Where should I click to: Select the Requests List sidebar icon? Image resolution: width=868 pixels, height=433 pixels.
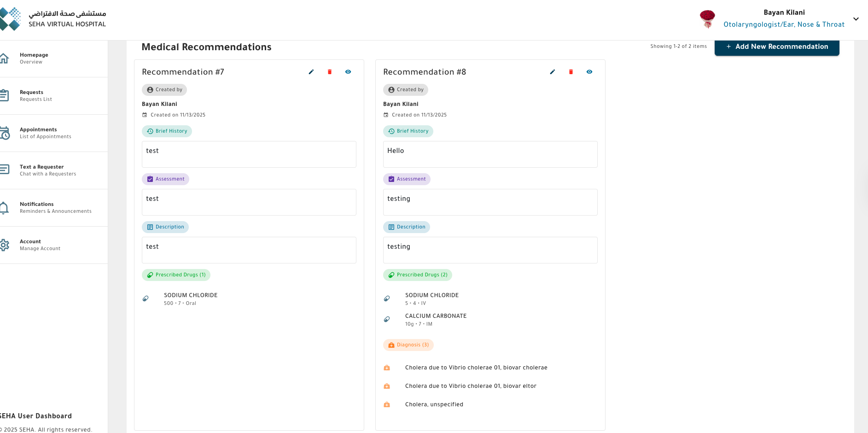(5, 95)
